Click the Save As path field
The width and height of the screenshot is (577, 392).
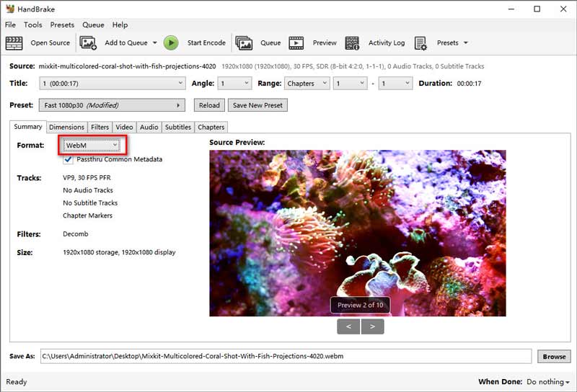pyautogui.click(x=286, y=356)
